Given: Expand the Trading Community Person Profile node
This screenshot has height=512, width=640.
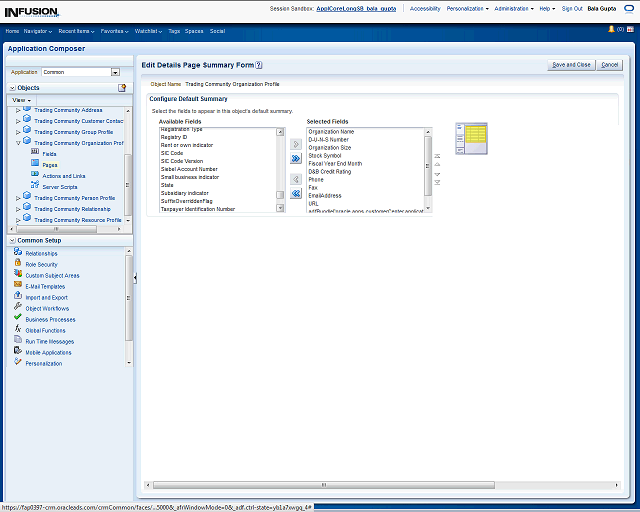Looking at the screenshot, I should pos(18,198).
